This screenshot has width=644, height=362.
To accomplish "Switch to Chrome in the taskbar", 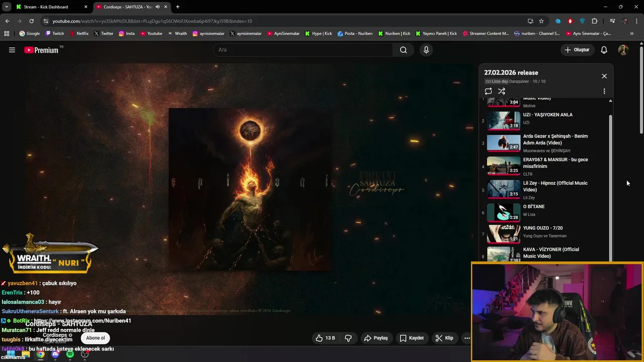I will 40,354.
